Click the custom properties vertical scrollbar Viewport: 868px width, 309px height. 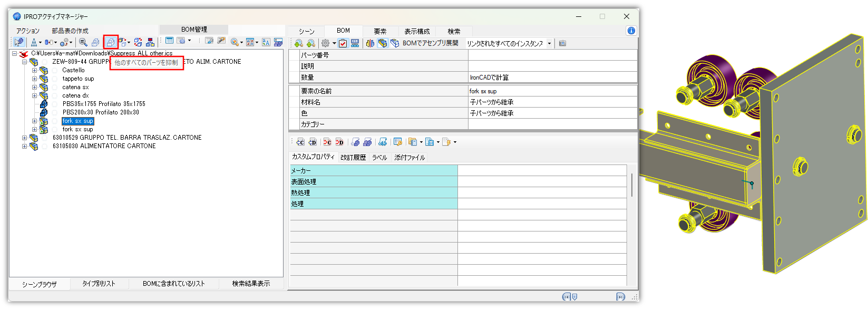coord(632,185)
